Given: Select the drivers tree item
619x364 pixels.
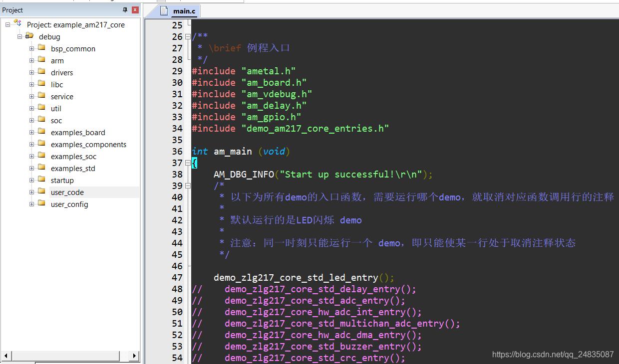Looking at the screenshot, I should (62, 73).
